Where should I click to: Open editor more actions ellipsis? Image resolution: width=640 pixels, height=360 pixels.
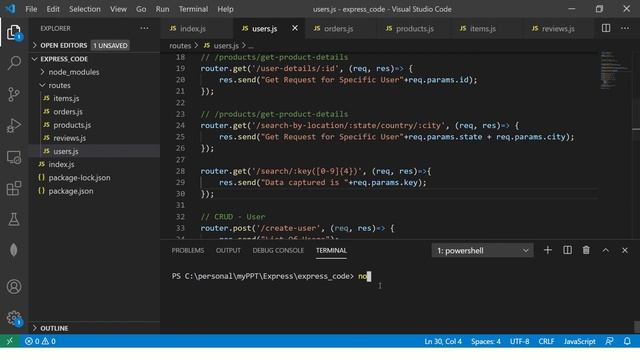click(x=625, y=28)
